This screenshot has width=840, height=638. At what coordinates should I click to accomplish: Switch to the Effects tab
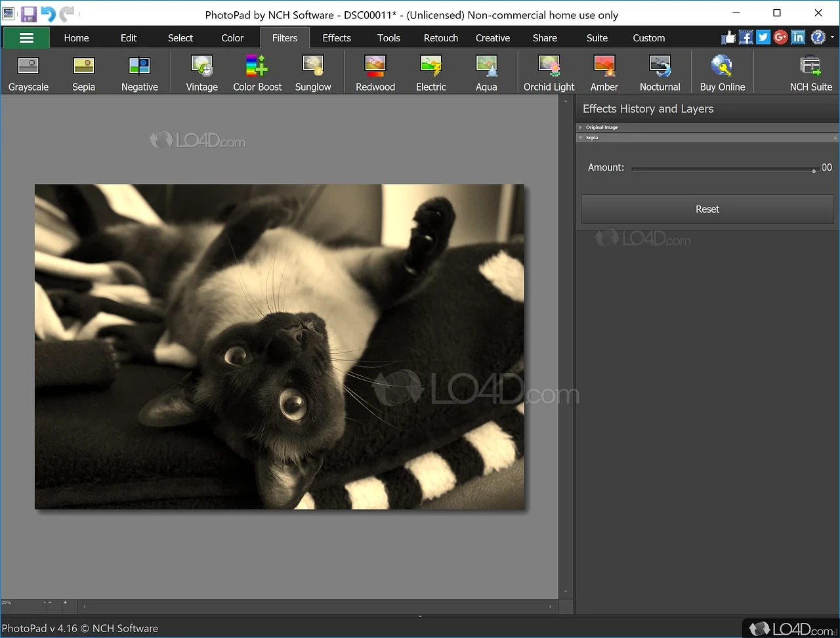[336, 37]
